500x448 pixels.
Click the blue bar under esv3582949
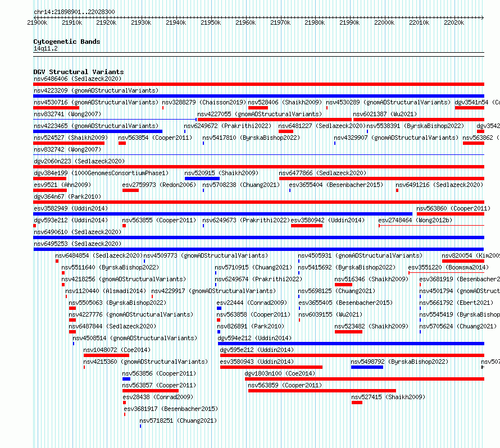222,214
